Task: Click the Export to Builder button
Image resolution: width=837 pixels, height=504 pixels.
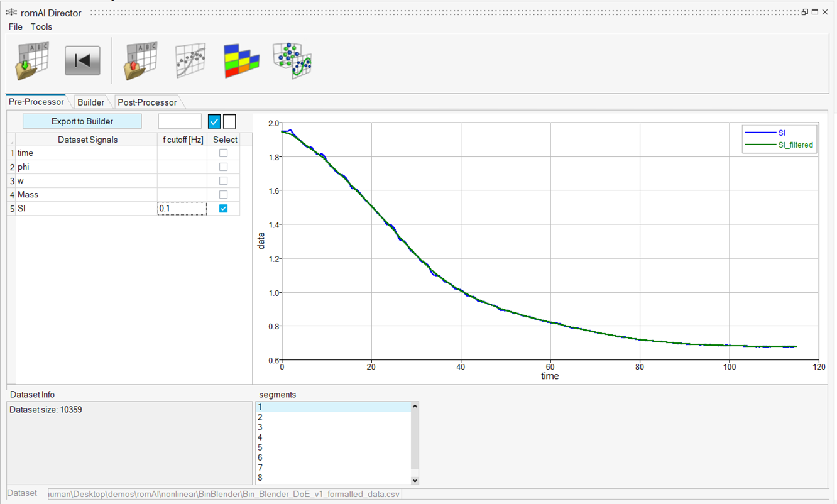Action: (82, 121)
